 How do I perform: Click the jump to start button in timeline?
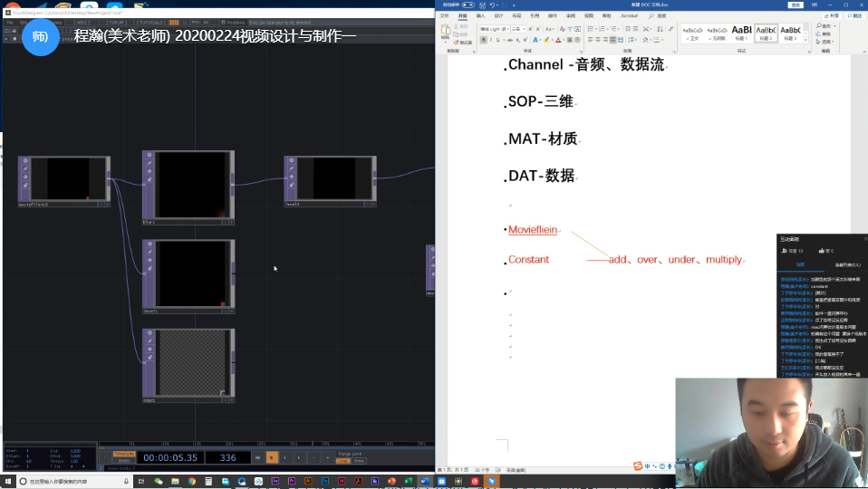point(258,458)
